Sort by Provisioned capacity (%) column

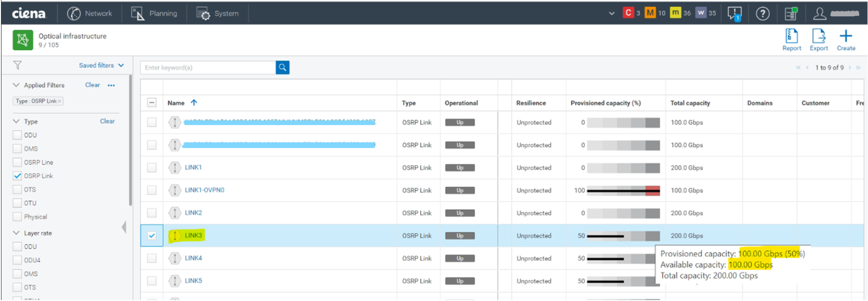point(605,103)
